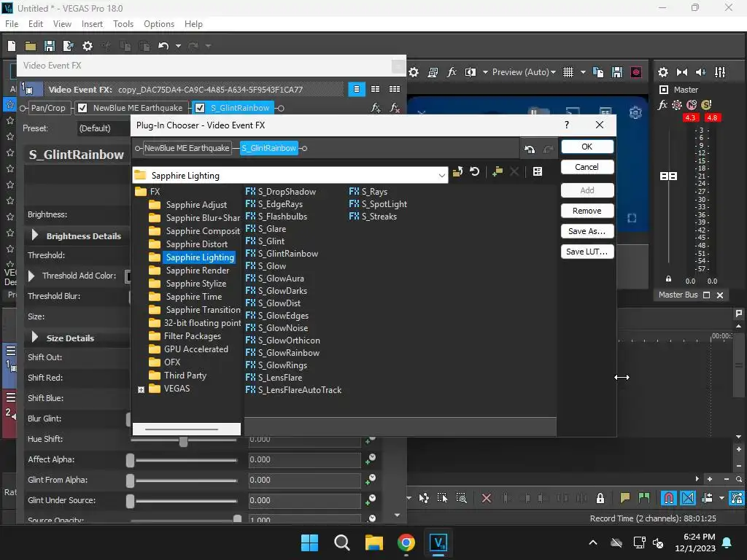Toggle Enable Snapping magnet icon
747x560 pixels.
tap(668, 498)
